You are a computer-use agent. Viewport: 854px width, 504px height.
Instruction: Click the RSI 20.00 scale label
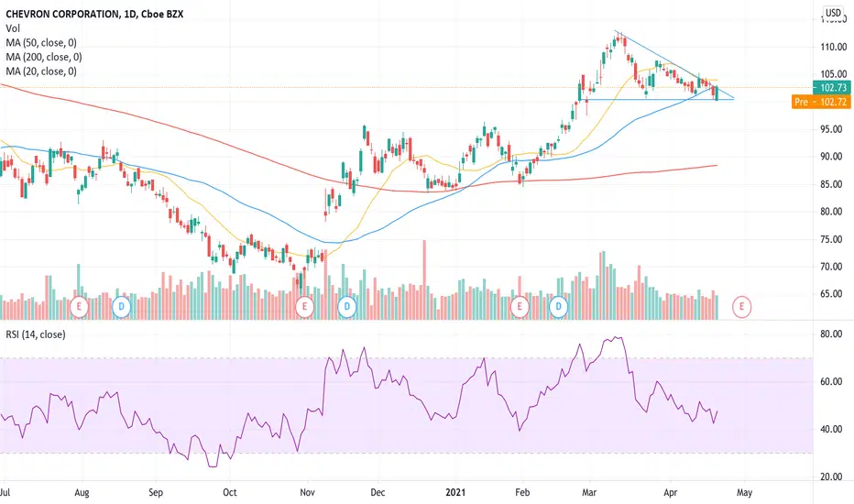(831, 477)
